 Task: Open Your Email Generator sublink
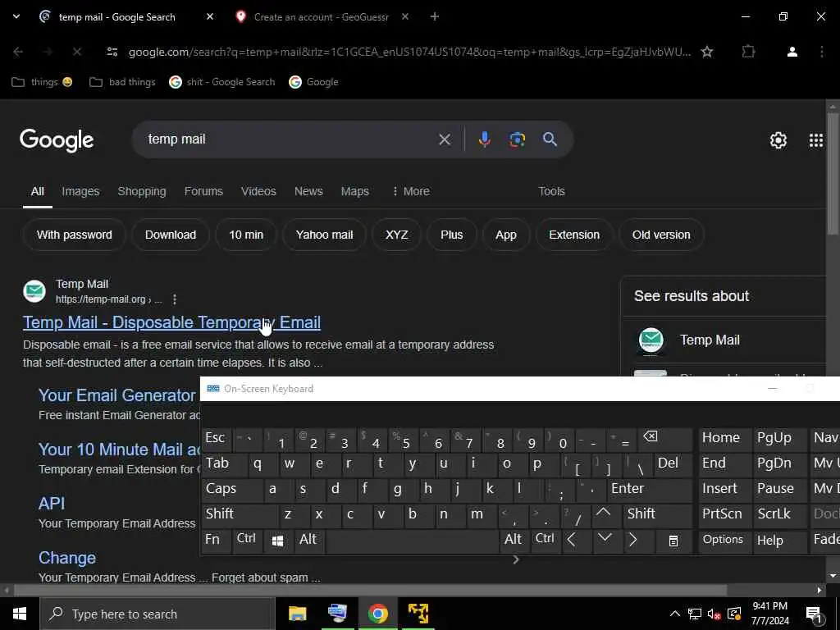click(116, 395)
